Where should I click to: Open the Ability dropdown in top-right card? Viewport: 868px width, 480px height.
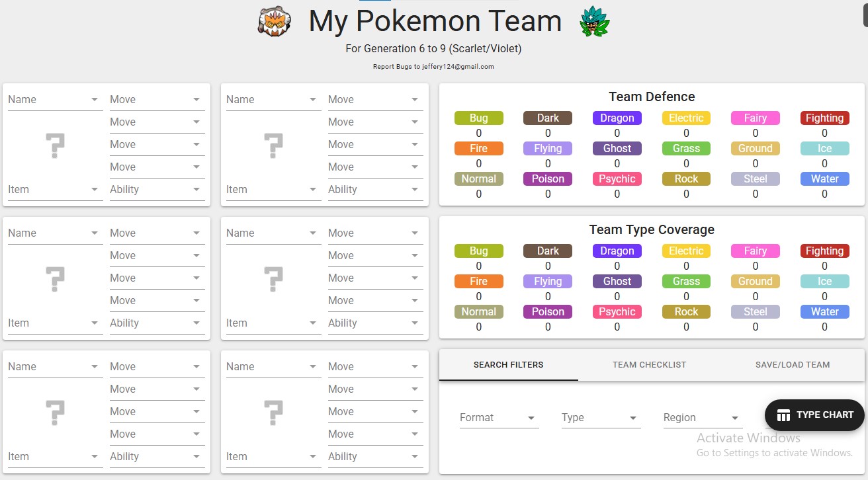(x=375, y=190)
